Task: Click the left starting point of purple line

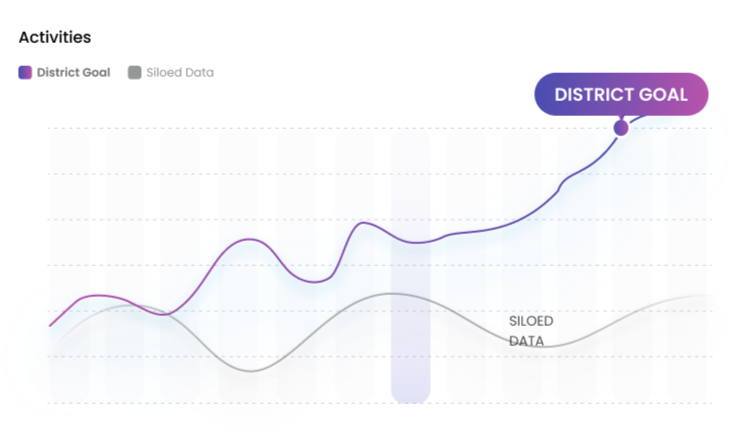Action: pyautogui.click(x=50, y=326)
